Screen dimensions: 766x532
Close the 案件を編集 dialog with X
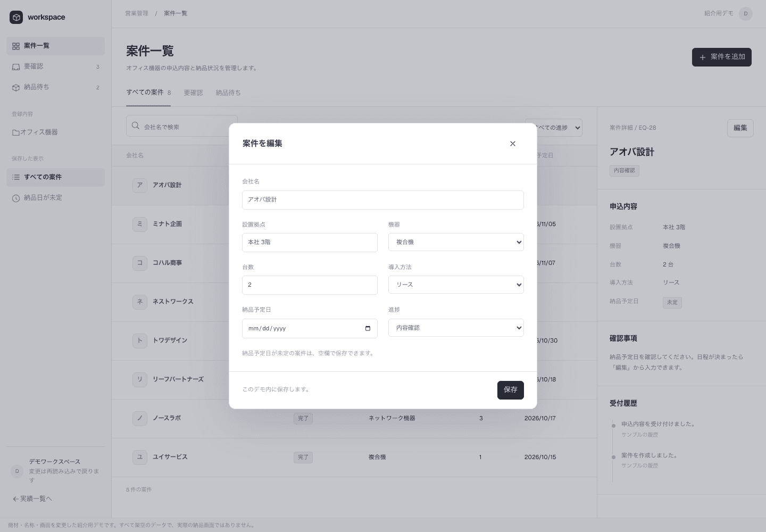(x=513, y=144)
